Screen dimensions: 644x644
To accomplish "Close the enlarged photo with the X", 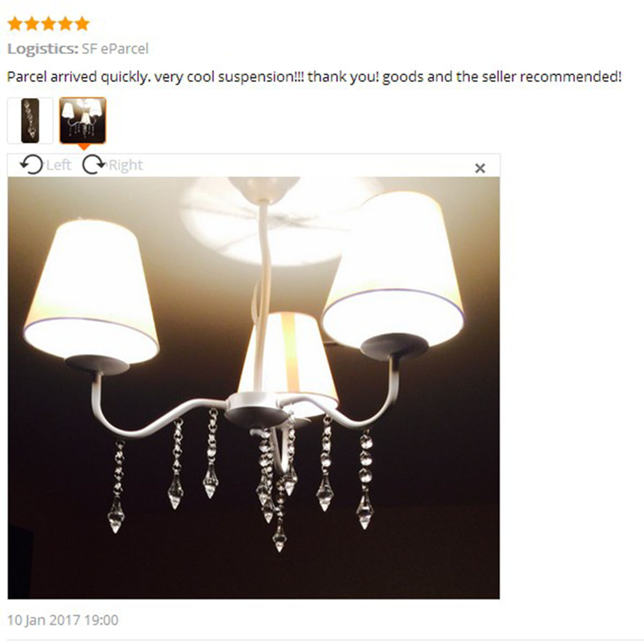I will click(x=480, y=169).
